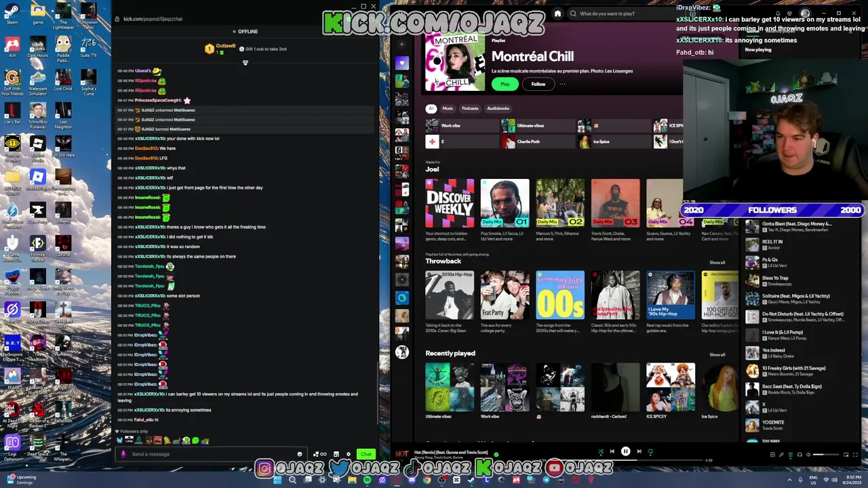This screenshot has width=868, height=488.
Task: Toggle the Spotify queue panel icon
Action: (791, 455)
